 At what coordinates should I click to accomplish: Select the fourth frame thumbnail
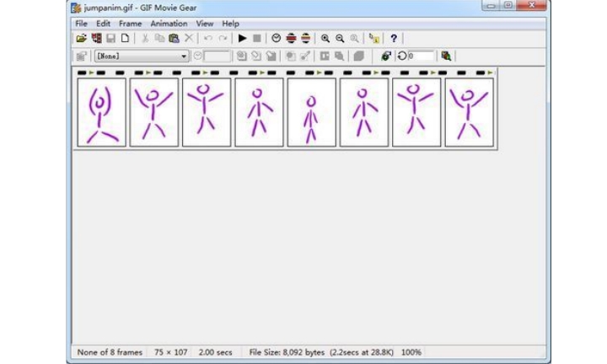point(259,113)
